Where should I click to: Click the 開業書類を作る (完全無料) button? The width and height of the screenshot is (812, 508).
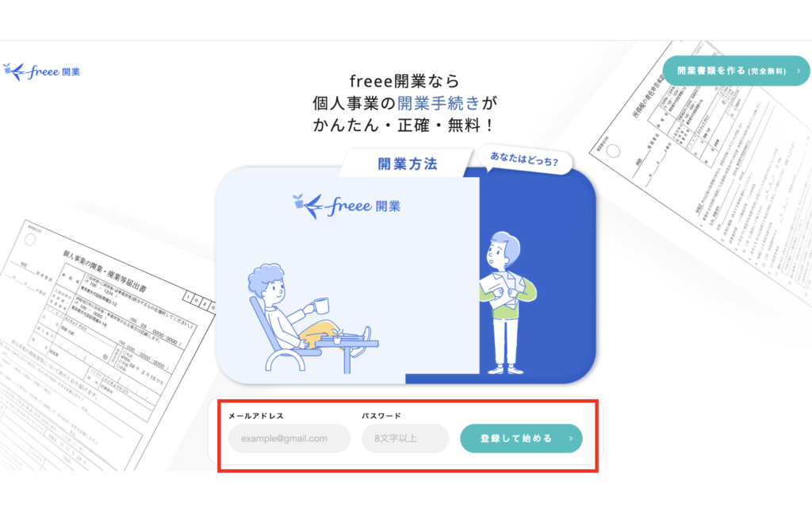click(736, 71)
